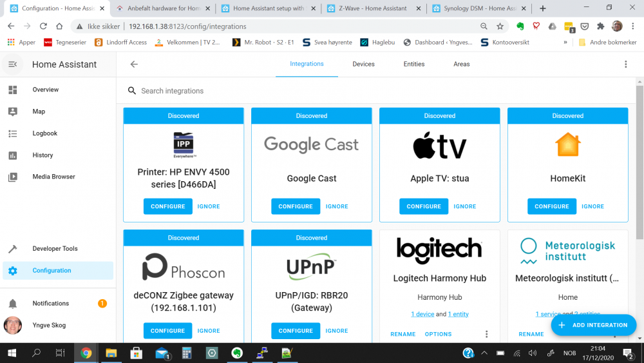Configure UPnP/IGD RBR20 gateway
644x363 pixels.
tap(296, 331)
